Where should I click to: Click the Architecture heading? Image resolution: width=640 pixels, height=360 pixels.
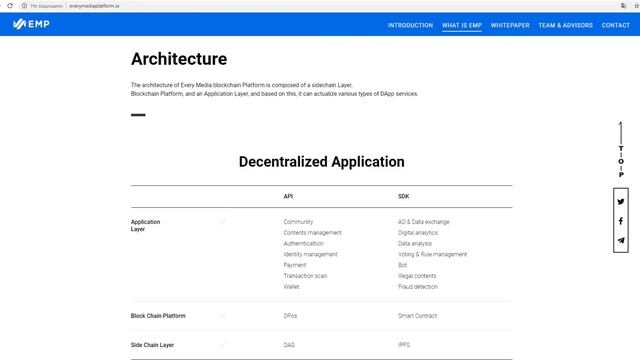pos(179,59)
